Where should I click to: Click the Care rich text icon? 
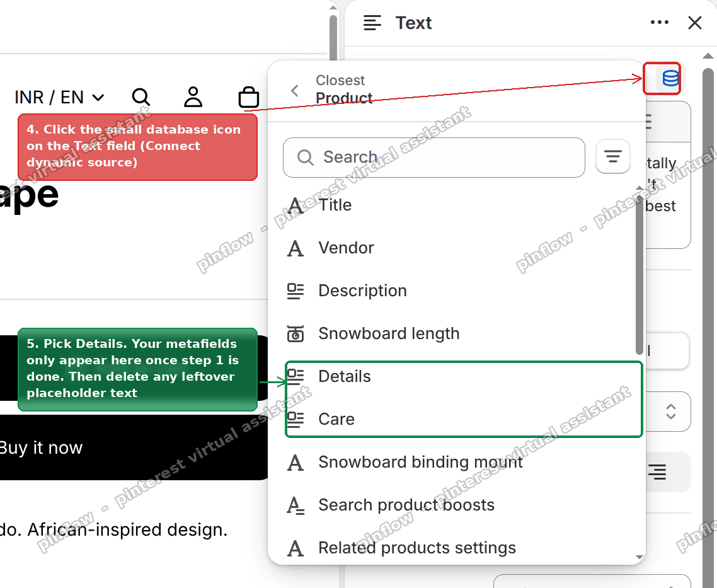coord(295,419)
